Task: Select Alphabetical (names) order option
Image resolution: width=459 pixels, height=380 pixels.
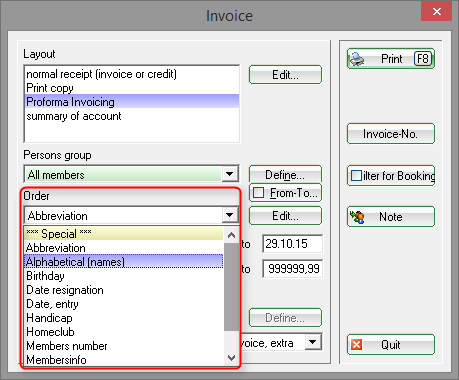Action: [124, 262]
